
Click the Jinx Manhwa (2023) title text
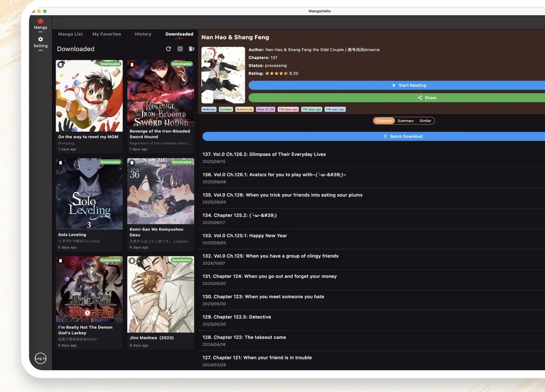(152, 338)
